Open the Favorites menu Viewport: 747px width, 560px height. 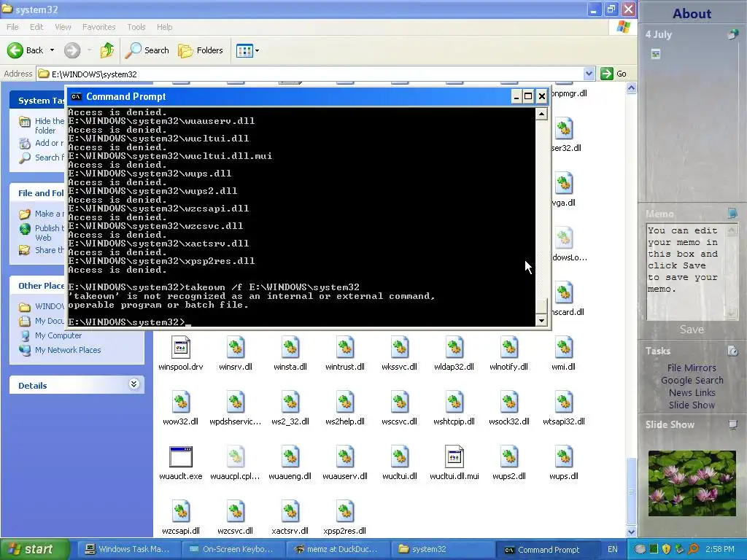tap(98, 27)
